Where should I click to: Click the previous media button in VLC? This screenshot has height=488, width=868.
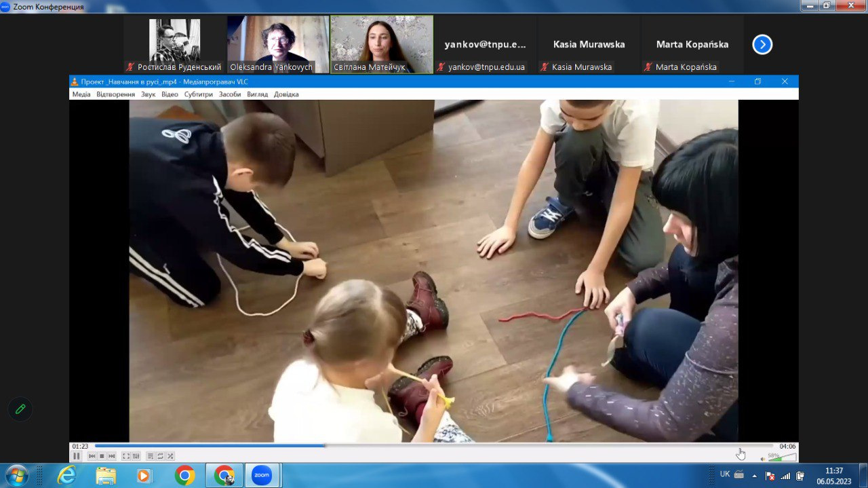pyautogui.click(x=92, y=456)
